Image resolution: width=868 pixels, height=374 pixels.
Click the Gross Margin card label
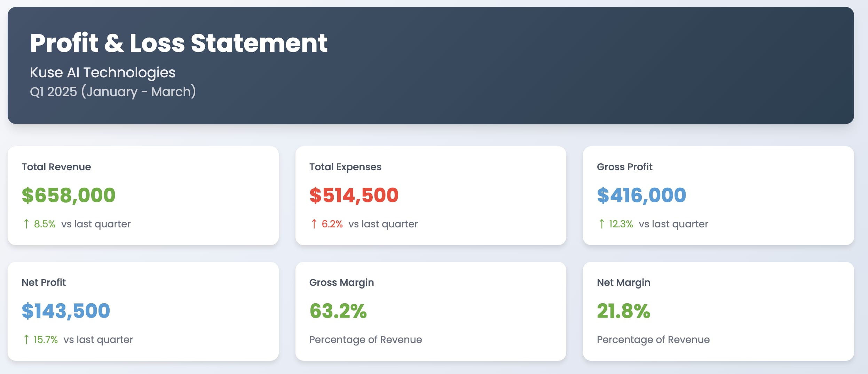341,283
